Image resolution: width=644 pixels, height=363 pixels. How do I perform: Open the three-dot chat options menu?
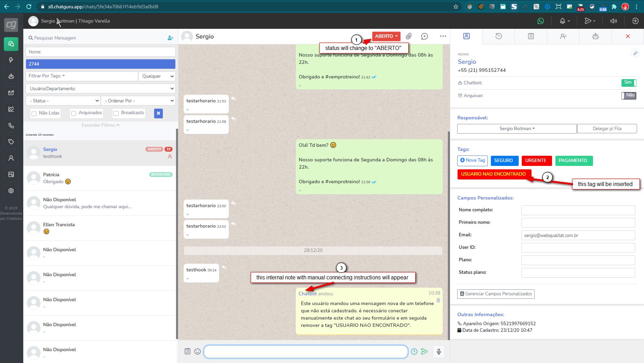[x=443, y=36]
